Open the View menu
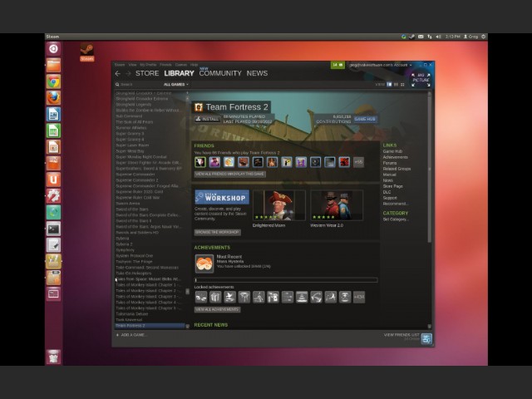532x399 pixels. pos(132,65)
